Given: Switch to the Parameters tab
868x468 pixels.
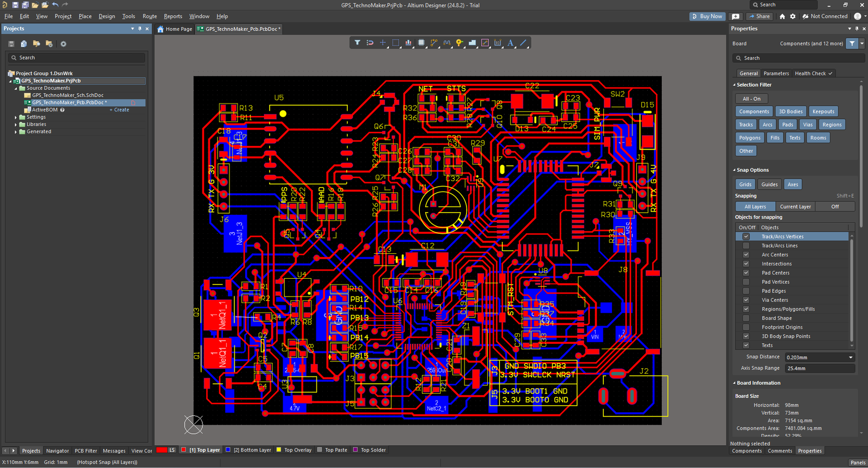Looking at the screenshot, I should (776, 73).
